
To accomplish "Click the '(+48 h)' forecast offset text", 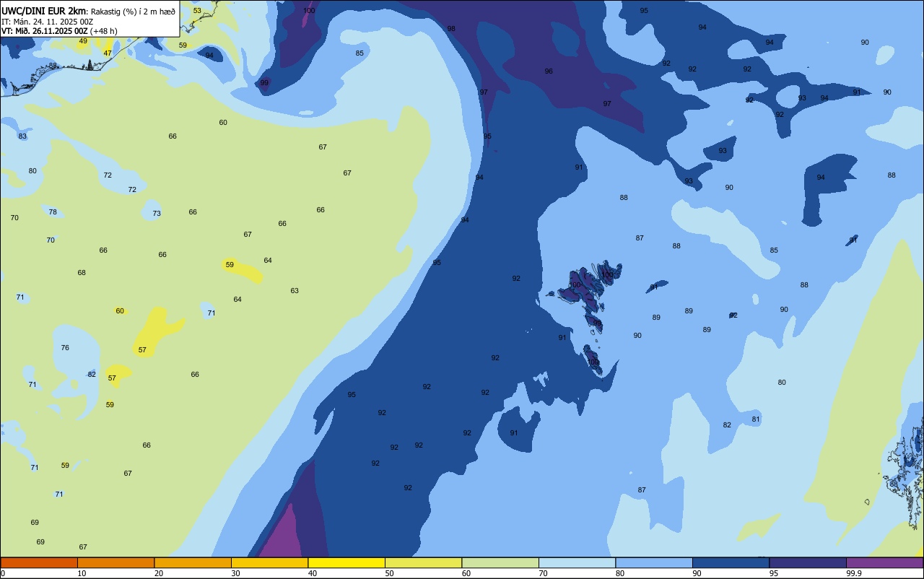I will (x=105, y=31).
